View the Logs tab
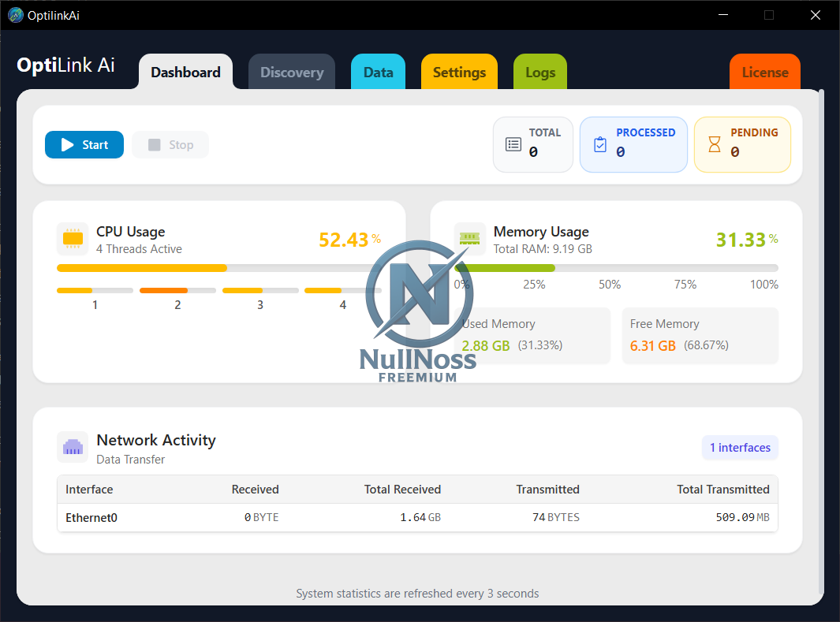The height and width of the screenshot is (622, 840). tap(540, 73)
